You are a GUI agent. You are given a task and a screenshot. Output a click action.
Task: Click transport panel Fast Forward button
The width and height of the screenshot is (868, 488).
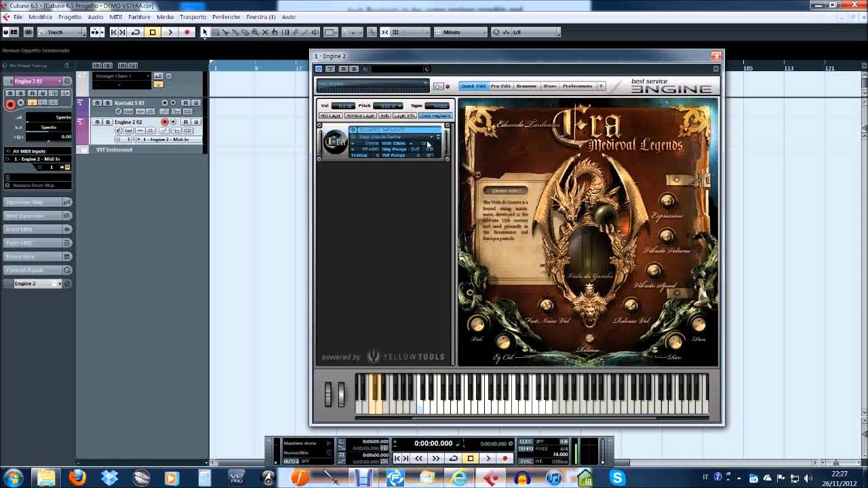click(x=436, y=459)
